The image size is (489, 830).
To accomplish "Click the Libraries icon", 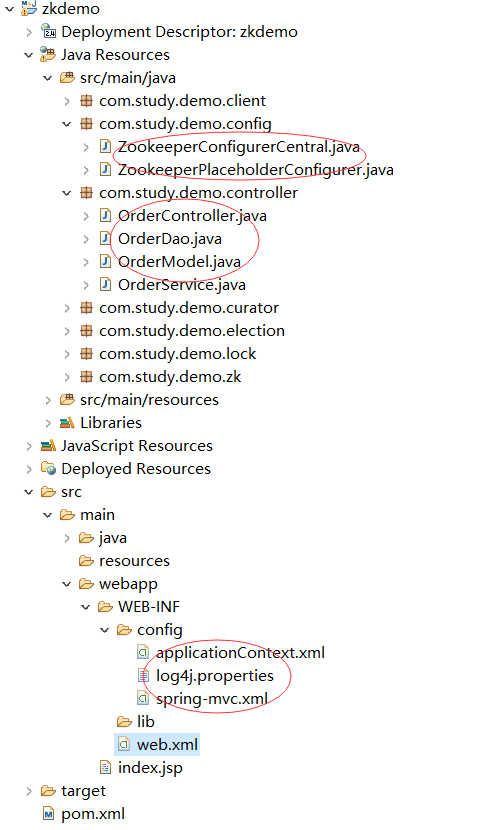I will (67, 423).
